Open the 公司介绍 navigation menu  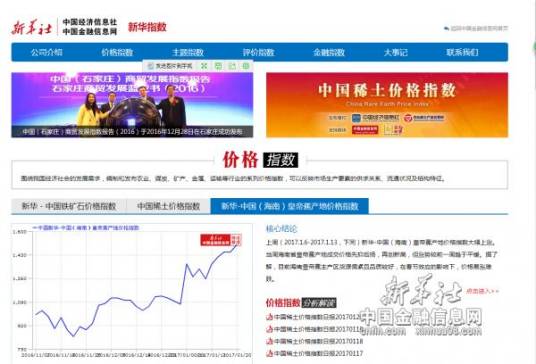[46, 52]
